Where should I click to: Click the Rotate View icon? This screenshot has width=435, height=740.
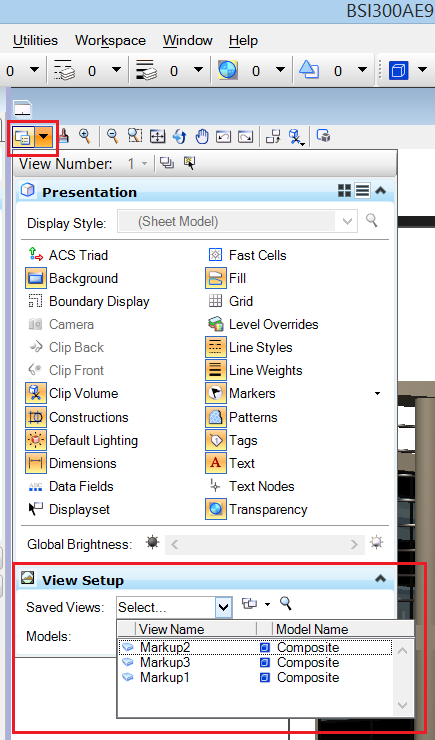point(179,137)
